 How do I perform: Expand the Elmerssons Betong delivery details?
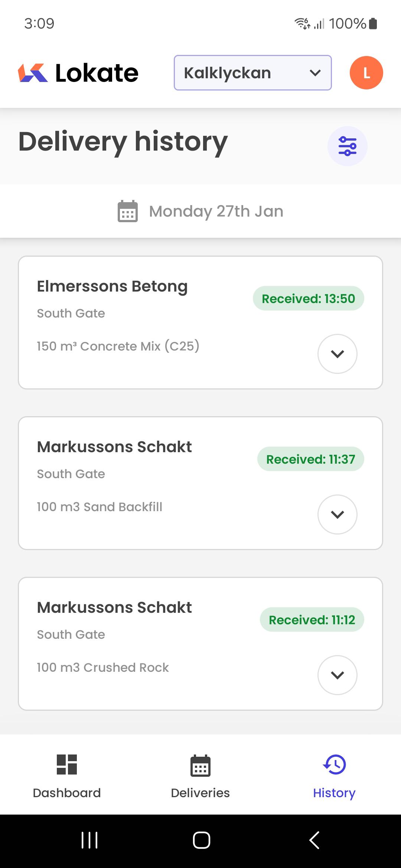click(337, 354)
